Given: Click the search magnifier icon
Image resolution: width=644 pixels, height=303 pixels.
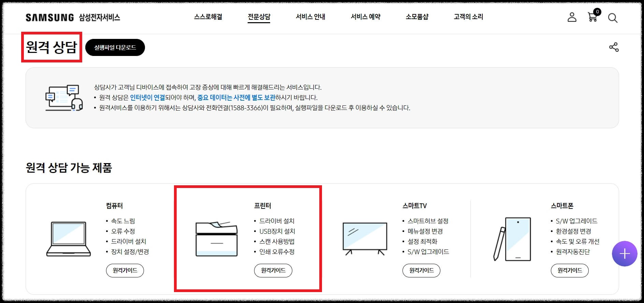Looking at the screenshot, I should click(613, 18).
